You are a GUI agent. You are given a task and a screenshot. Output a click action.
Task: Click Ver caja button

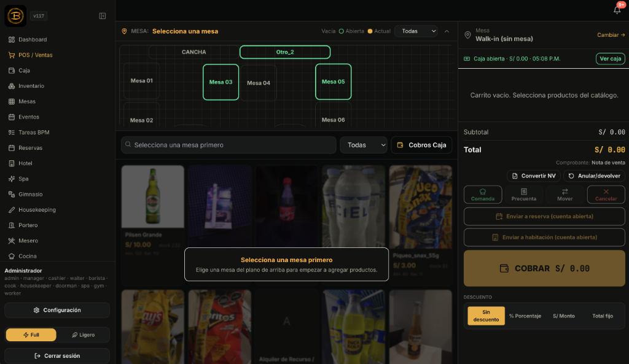coord(610,59)
